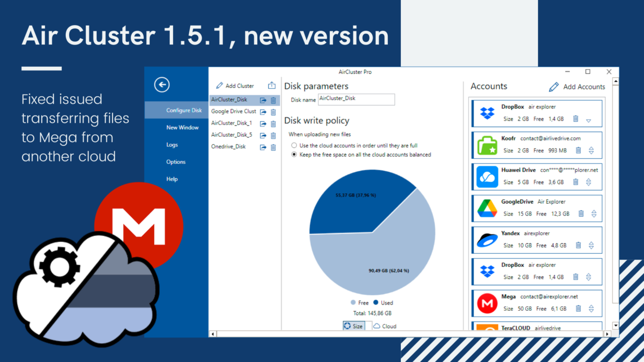Click the arrow icon beside AirCluster_Disk
Screen dimensions: 644x362
[263, 100]
